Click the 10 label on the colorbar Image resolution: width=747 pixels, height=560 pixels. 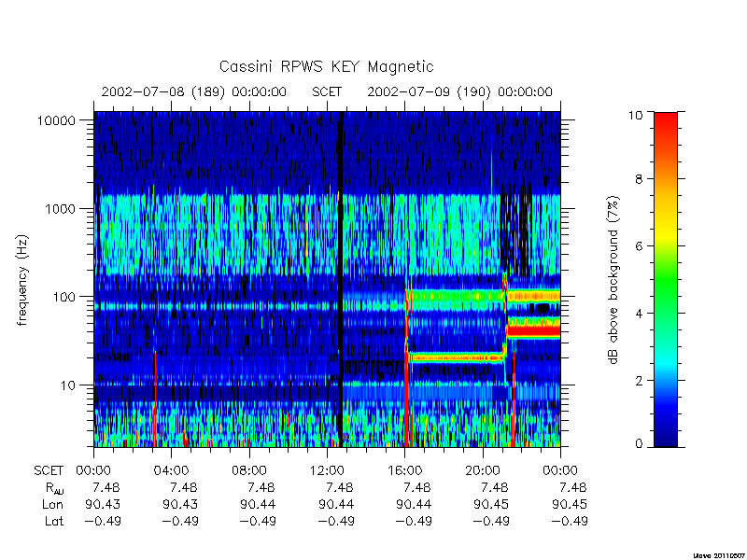pyautogui.click(x=636, y=115)
